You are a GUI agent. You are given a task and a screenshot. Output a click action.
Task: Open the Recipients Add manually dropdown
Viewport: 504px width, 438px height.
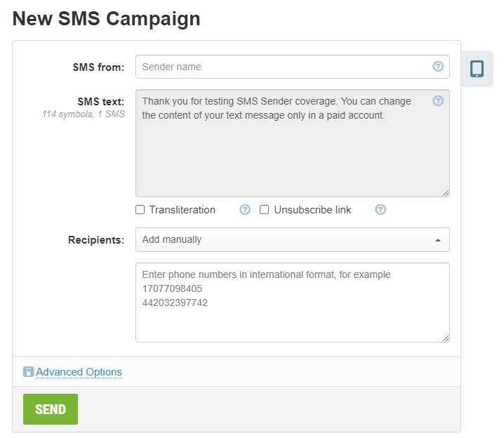pyautogui.click(x=293, y=240)
